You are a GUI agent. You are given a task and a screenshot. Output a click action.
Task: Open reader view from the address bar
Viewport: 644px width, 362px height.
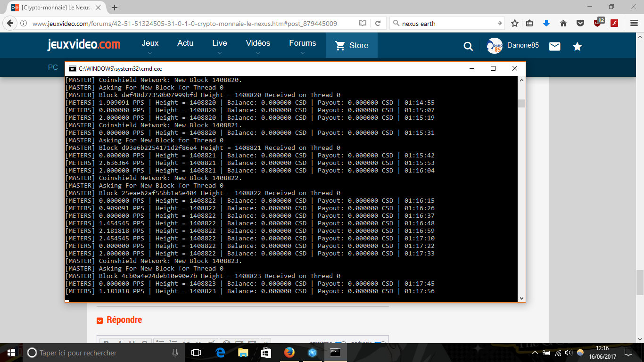click(363, 23)
